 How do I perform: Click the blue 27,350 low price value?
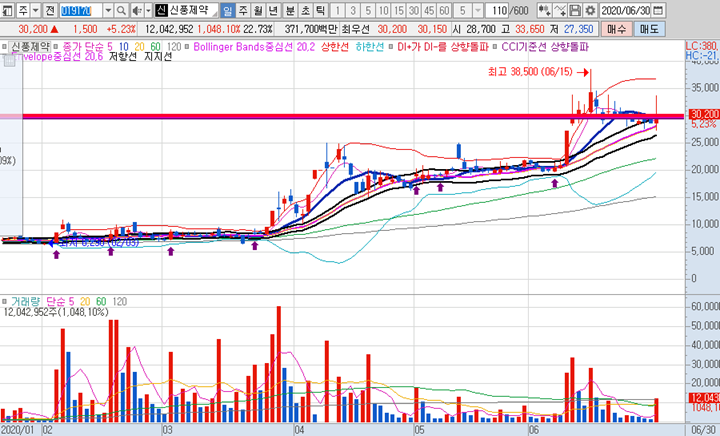pos(579,29)
